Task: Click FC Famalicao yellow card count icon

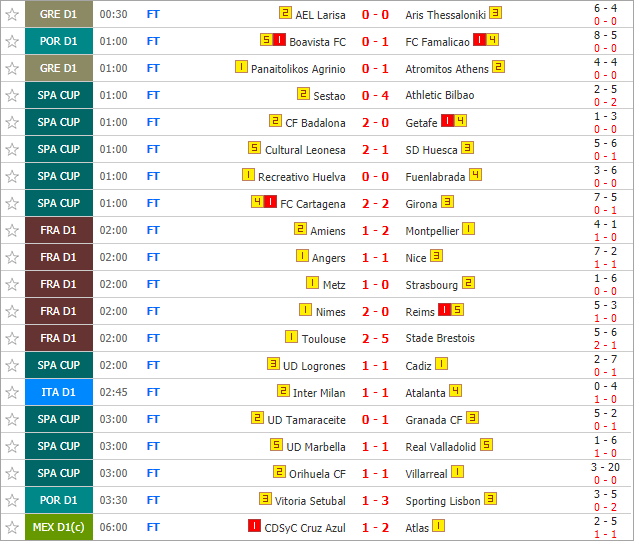Action: coord(492,40)
